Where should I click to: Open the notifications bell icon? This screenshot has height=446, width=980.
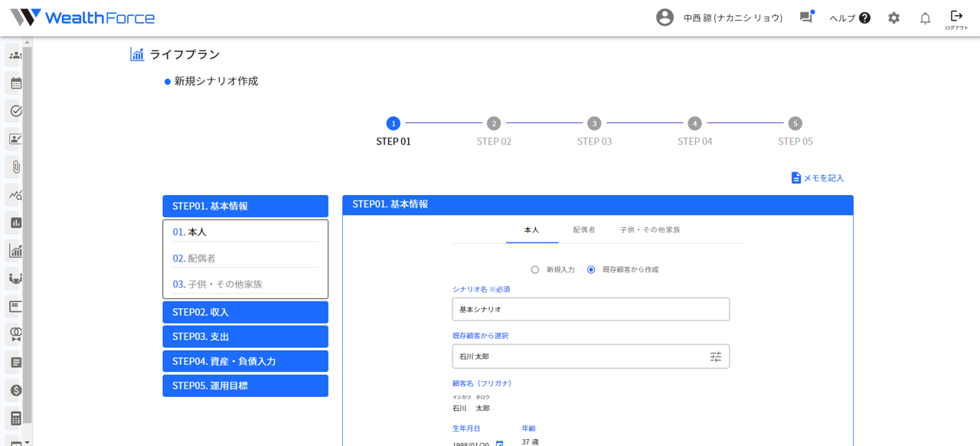(925, 18)
